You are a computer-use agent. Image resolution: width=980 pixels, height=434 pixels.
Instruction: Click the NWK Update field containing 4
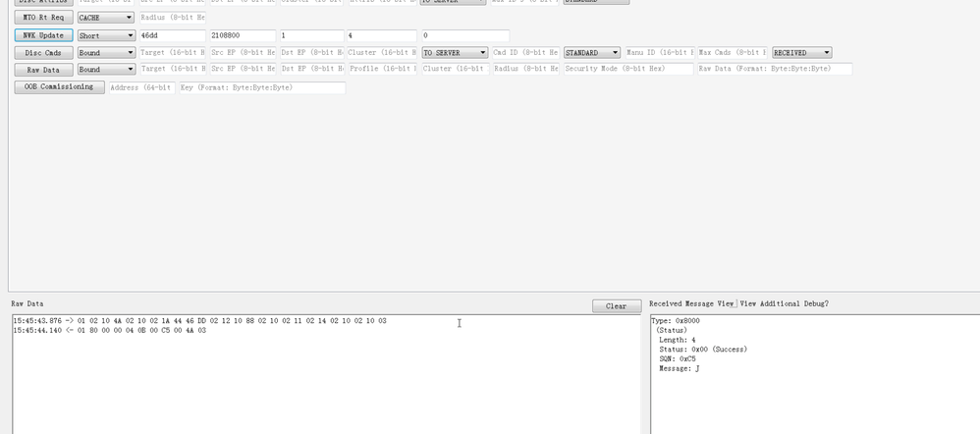click(x=382, y=35)
